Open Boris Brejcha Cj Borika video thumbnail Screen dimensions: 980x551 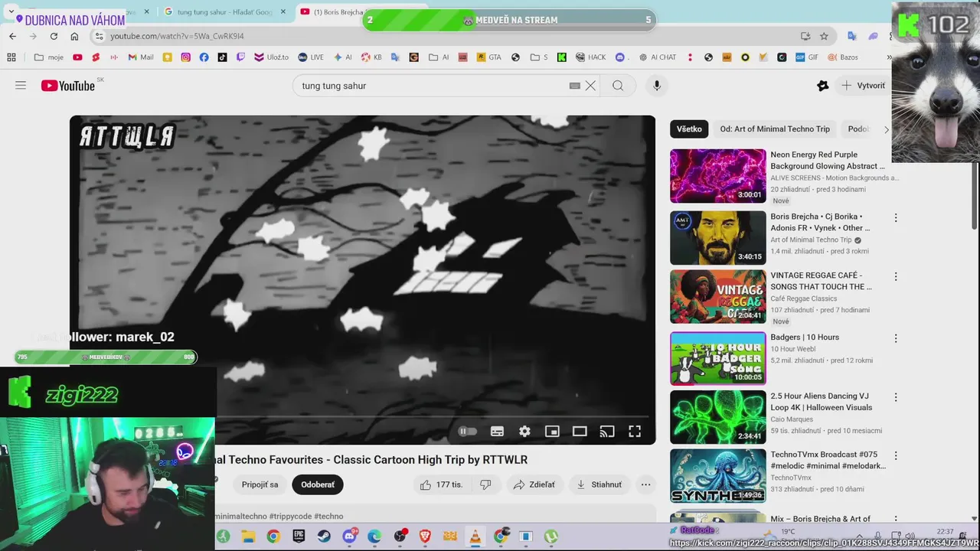click(717, 238)
